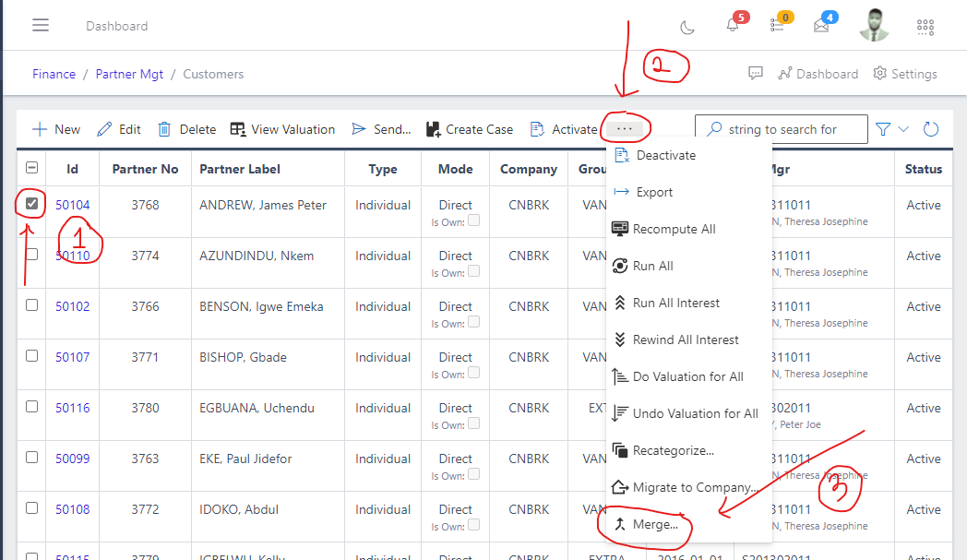Open the apps grid launcher
The image size is (967, 560).
[x=925, y=27]
